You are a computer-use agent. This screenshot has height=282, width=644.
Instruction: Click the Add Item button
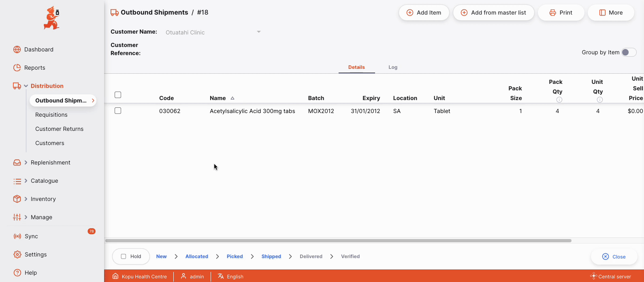424,13
